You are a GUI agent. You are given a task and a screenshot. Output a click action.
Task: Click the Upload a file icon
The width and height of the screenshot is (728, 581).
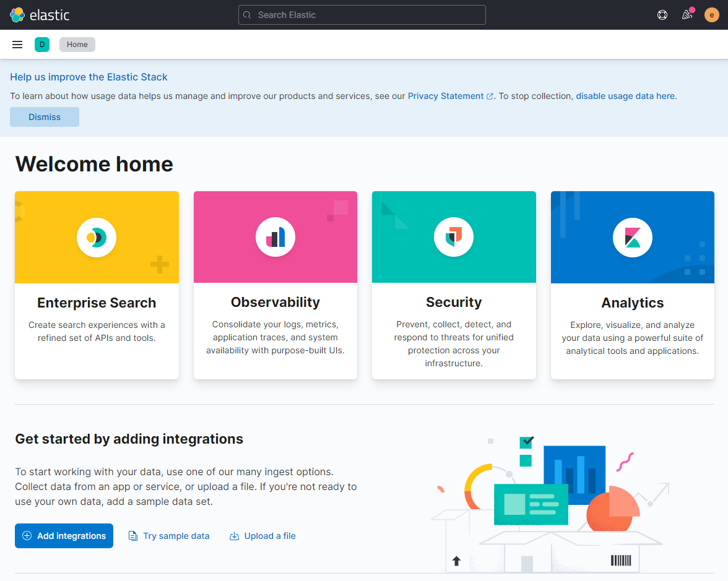coord(234,536)
